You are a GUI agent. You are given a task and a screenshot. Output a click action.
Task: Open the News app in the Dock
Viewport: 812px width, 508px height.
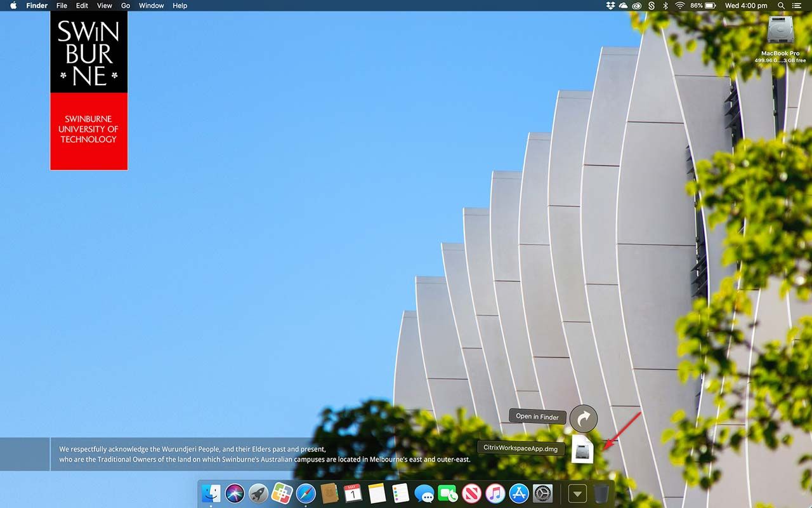tap(471, 493)
